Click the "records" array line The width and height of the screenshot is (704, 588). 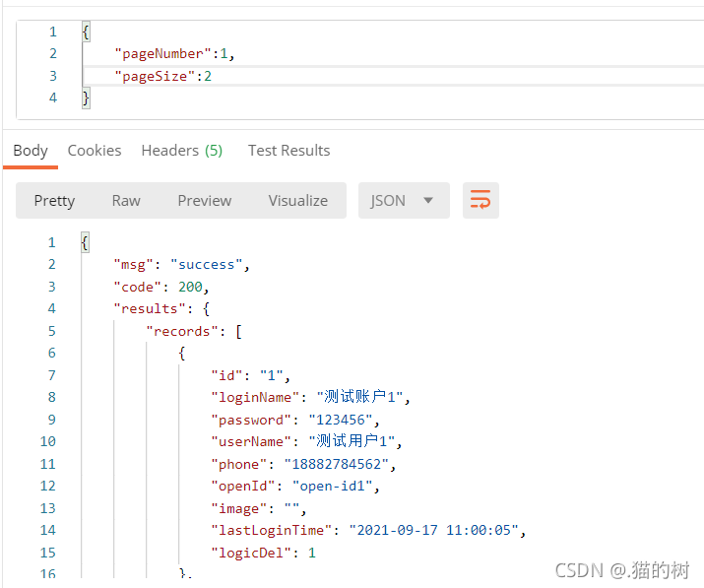194,331
